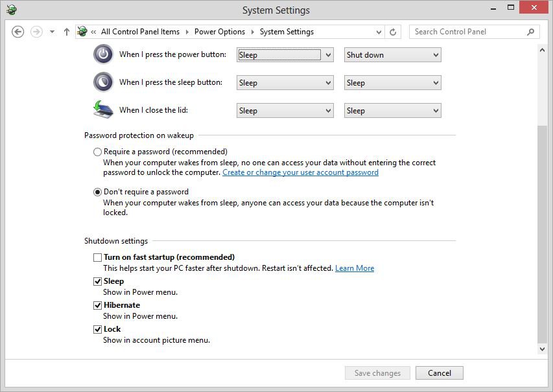This screenshot has height=392, width=553.
Task: Click the power button icon
Action: (103, 54)
